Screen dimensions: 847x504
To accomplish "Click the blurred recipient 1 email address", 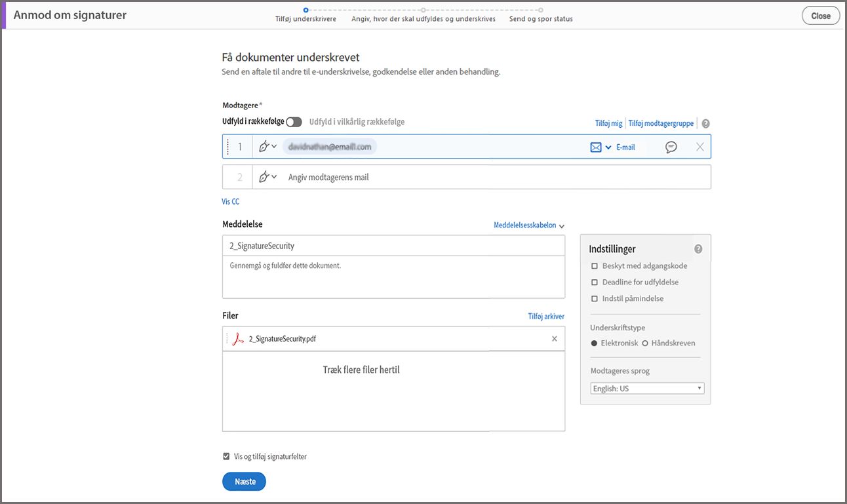I will [330, 147].
